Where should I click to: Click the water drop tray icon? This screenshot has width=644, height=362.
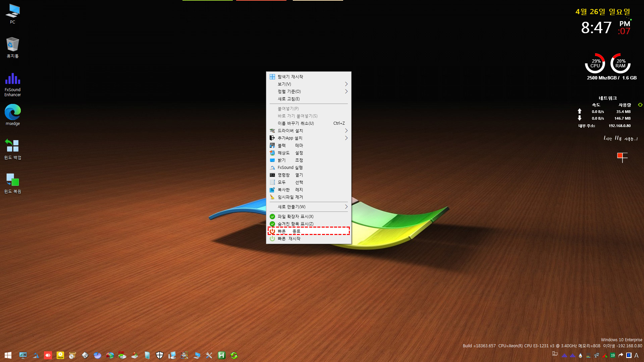580,355
